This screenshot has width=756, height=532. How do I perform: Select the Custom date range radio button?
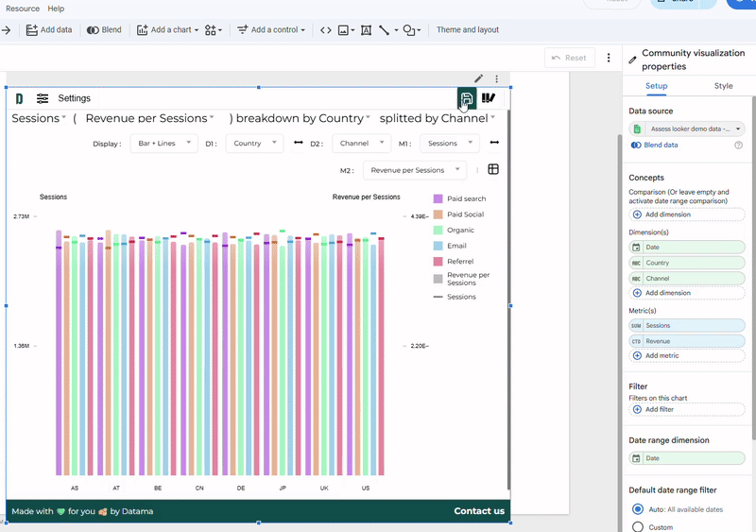(x=637, y=526)
